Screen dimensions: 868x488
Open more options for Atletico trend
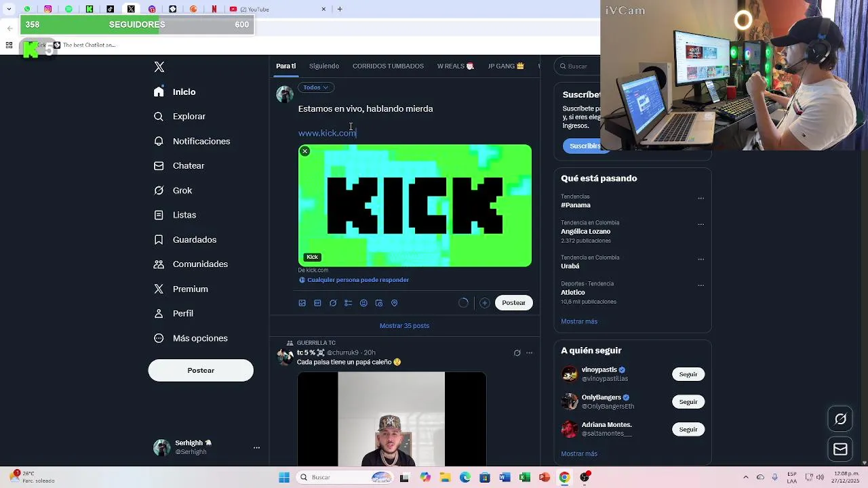[701, 285]
